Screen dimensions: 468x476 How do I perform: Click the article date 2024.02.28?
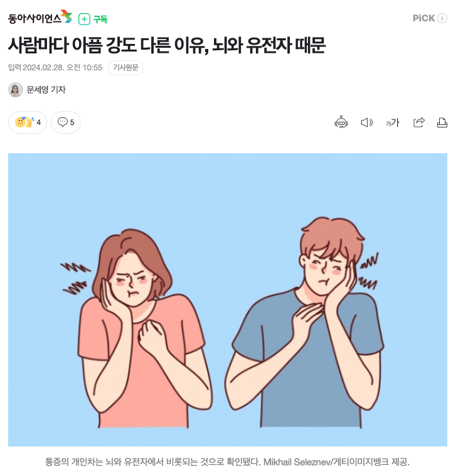point(43,67)
